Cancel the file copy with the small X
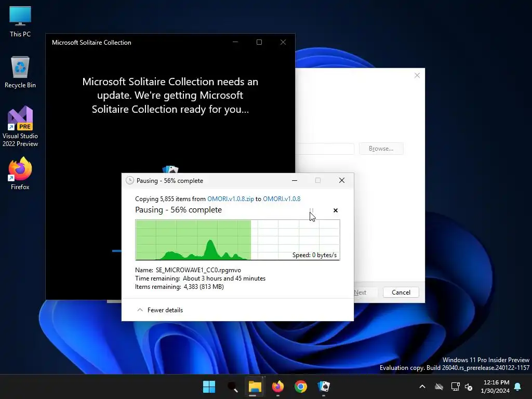The width and height of the screenshot is (532, 399). (x=336, y=210)
